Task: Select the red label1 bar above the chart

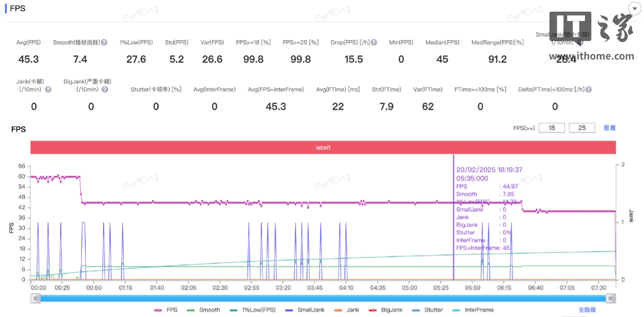Action: 323,147
